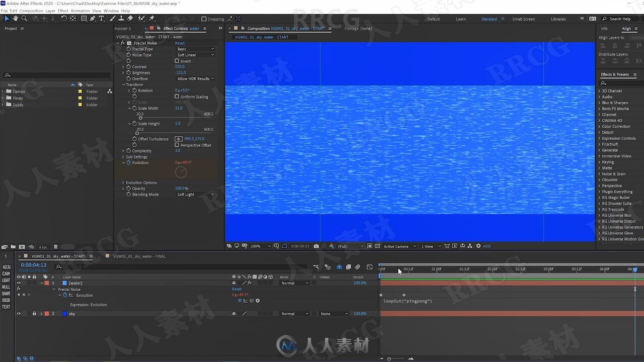The image size is (644, 362).
Task: Select the Pen tool
Action: [93, 19]
